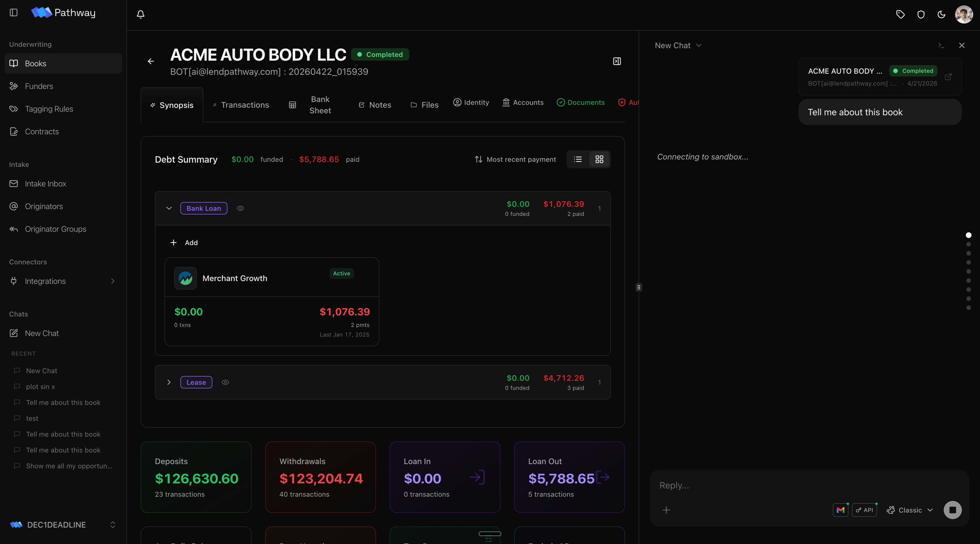Screen dimensions: 980x544
Task: Toggle visibility of Lease group
Action: 226,382
